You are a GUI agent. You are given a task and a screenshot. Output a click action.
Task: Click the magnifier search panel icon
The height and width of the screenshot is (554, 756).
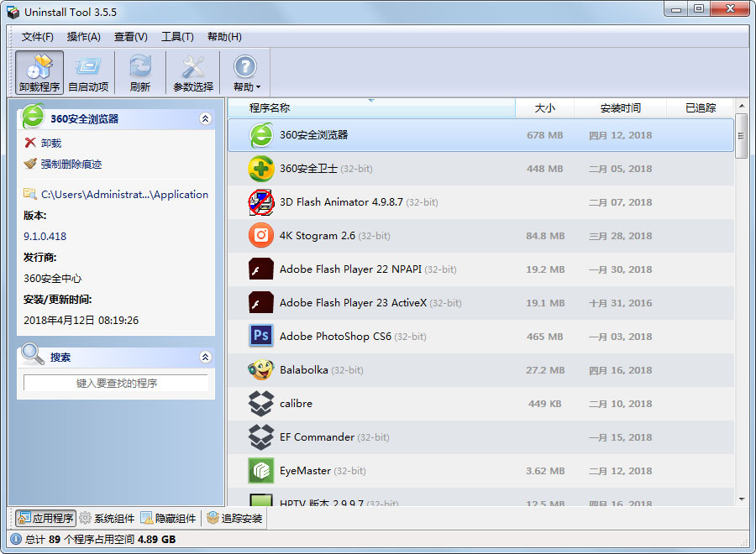[32, 354]
